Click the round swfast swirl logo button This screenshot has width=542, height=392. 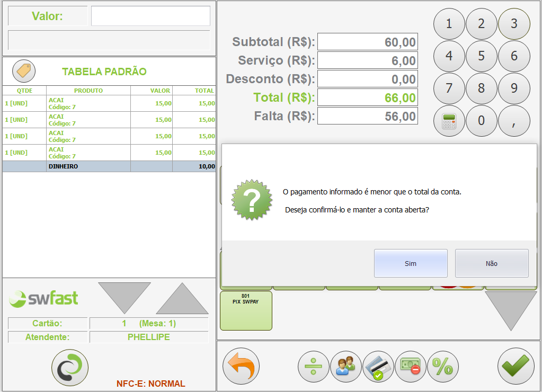pos(70,368)
